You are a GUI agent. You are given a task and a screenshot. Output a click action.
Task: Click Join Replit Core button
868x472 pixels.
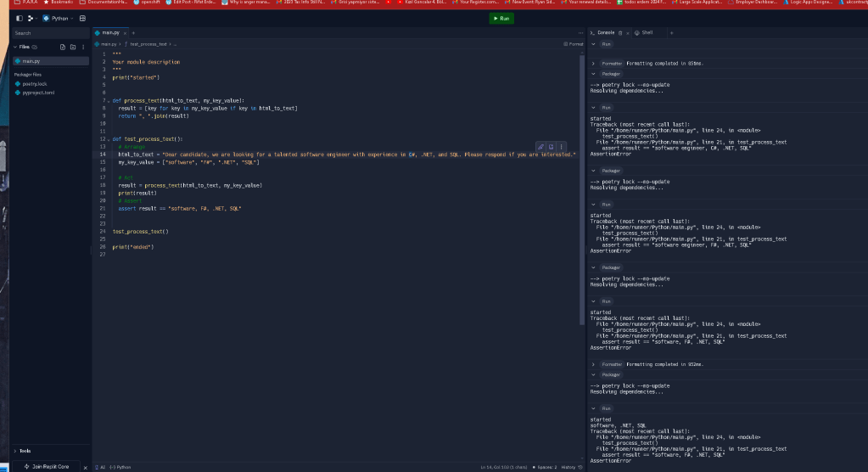47,467
